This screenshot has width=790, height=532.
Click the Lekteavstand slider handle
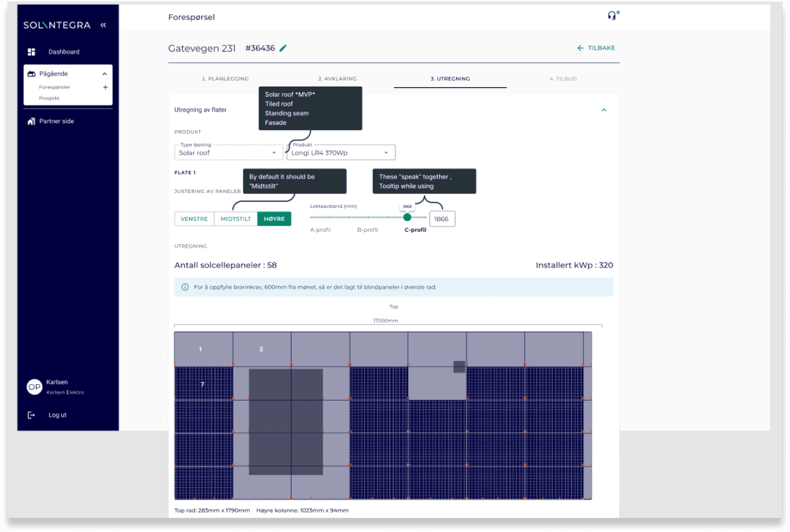[407, 217]
